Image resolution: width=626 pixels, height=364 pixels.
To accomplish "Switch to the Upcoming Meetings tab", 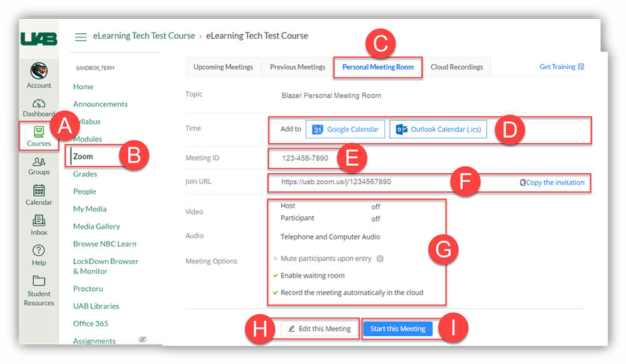I will point(223,67).
